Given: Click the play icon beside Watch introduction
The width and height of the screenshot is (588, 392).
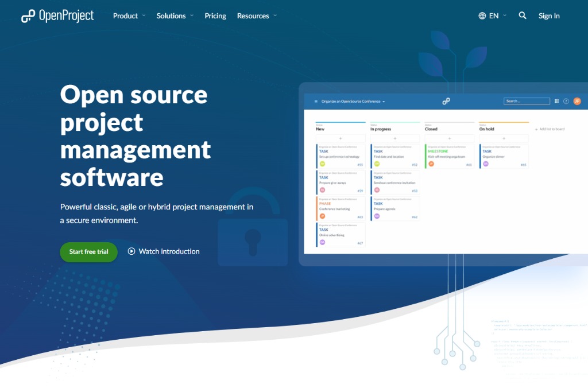Looking at the screenshot, I should pyautogui.click(x=131, y=251).
